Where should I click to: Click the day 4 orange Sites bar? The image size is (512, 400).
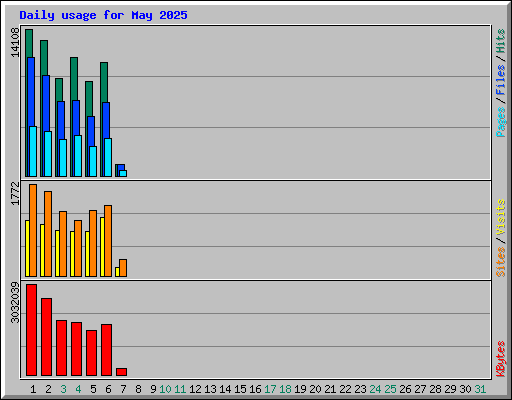(78, 248)
